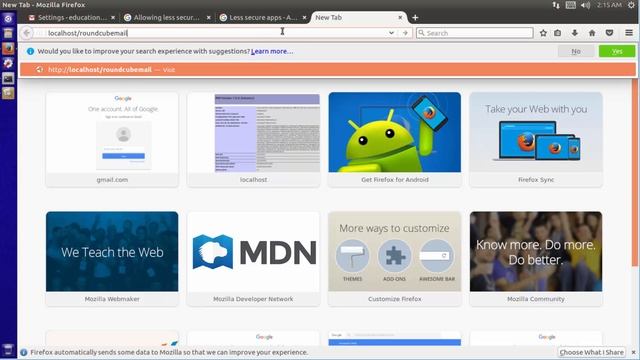Open localhost thumbnail tile
This screenshot has width=640, height=360.
point(253,139)
